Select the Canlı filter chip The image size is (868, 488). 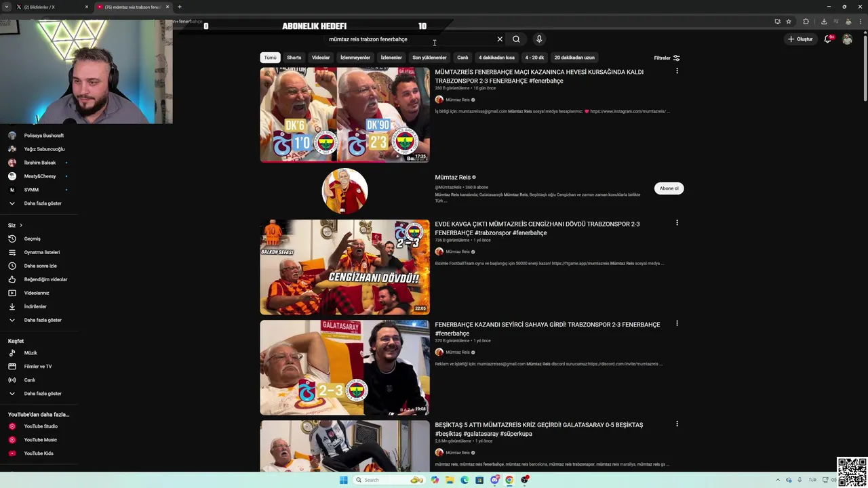tap(462, 58)
